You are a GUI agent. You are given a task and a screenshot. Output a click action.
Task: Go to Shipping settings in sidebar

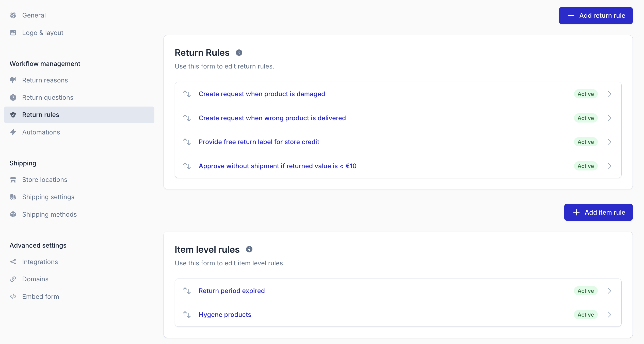point(48,197)
